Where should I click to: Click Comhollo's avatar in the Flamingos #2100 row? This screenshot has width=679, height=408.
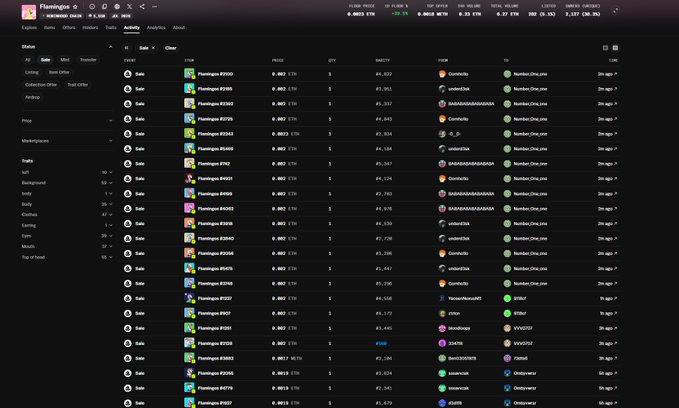click(442, 74)
